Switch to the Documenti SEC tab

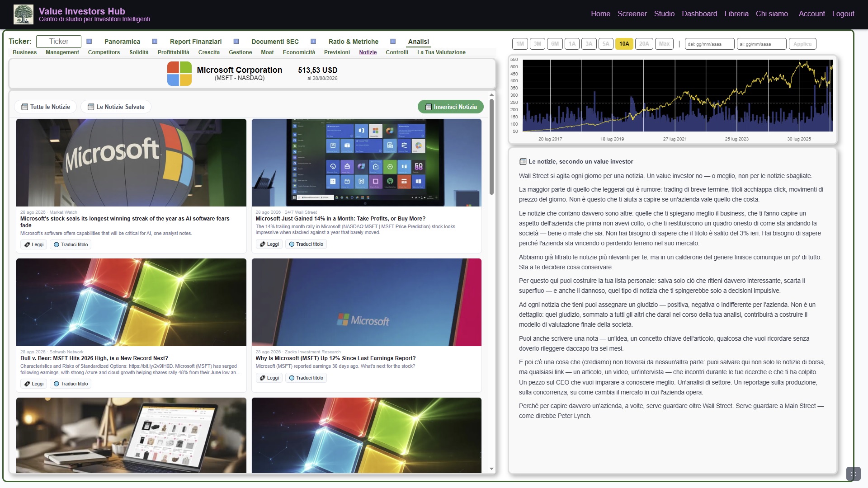point(275,42)
